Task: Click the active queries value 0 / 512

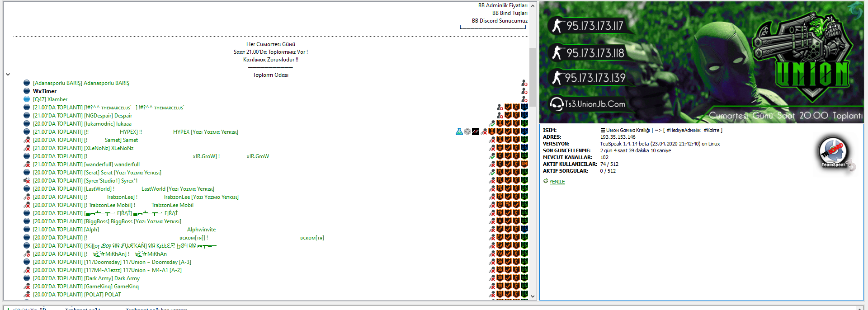Action: (x=608, y=171)
